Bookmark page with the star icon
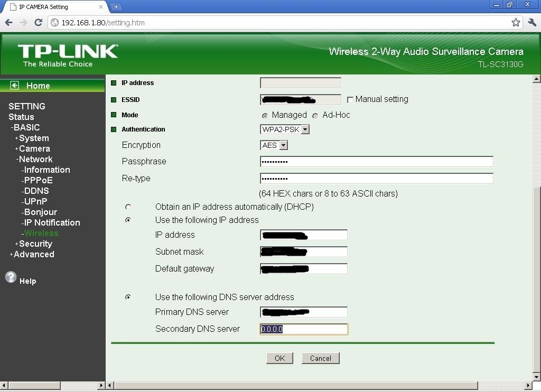The height and width of the screenshot is (392, 541). 516,22
